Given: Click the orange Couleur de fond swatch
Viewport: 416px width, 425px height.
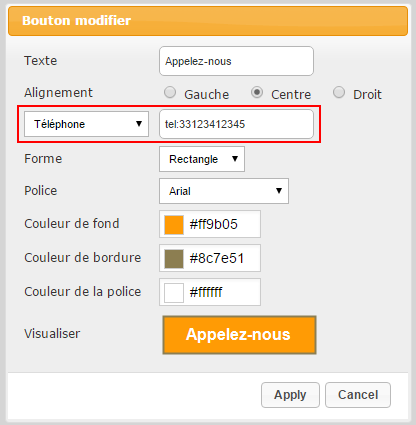Looking at the screenshot, I should 174,225.
